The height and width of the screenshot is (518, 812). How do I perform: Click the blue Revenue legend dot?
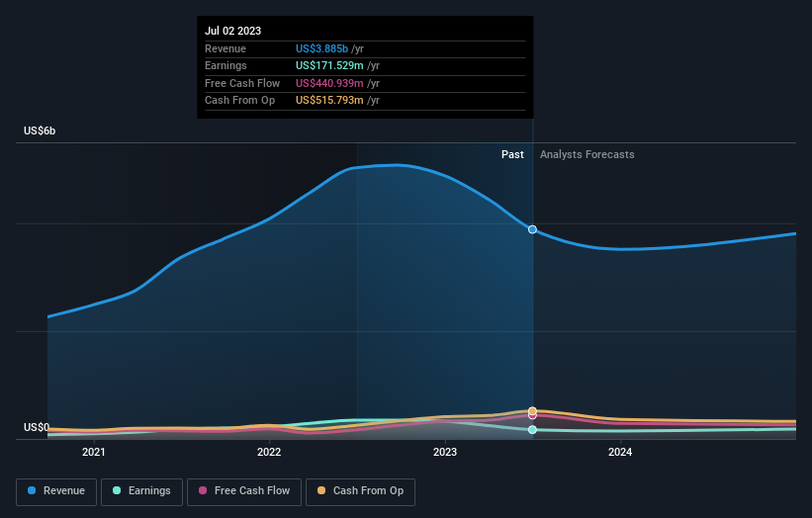[32, 490]
